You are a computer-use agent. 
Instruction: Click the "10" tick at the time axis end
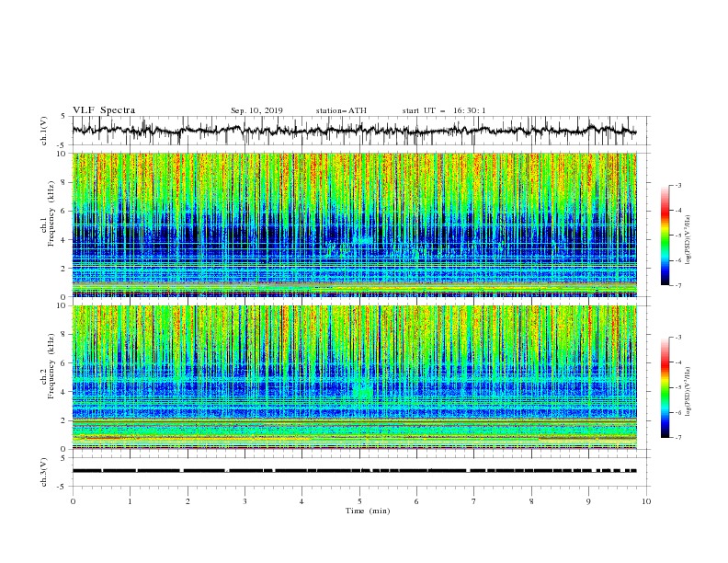point(646,501)
